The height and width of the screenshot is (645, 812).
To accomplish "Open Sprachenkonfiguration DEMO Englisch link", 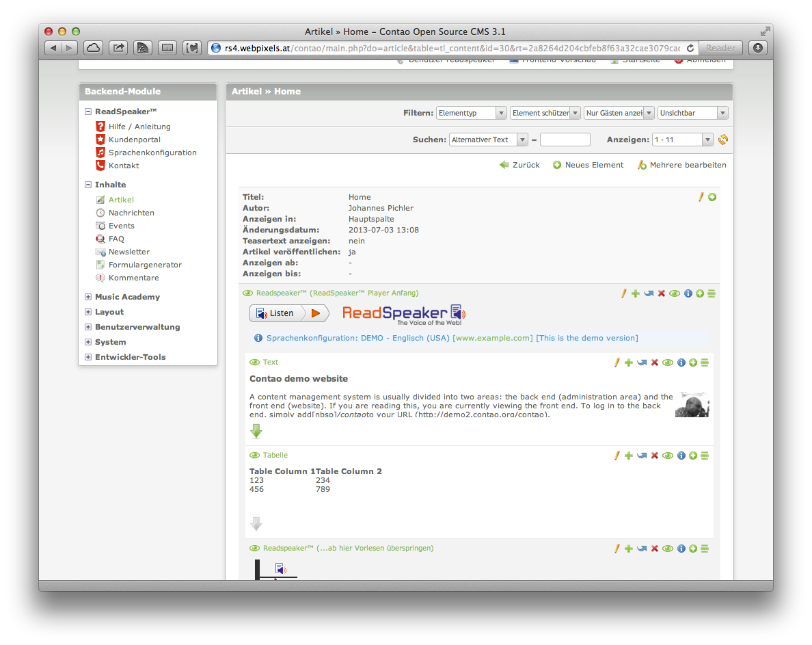I will [452, 338].
